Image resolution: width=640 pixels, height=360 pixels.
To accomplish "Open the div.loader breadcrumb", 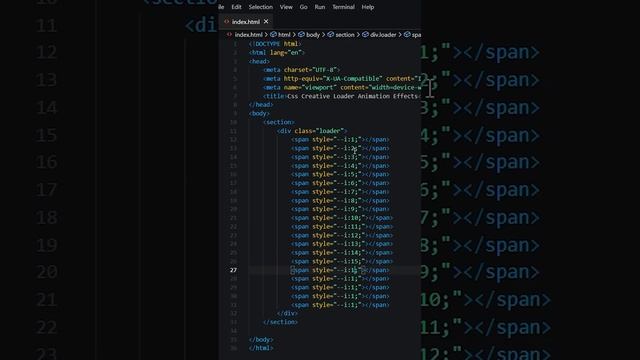I will click(383, 35).
